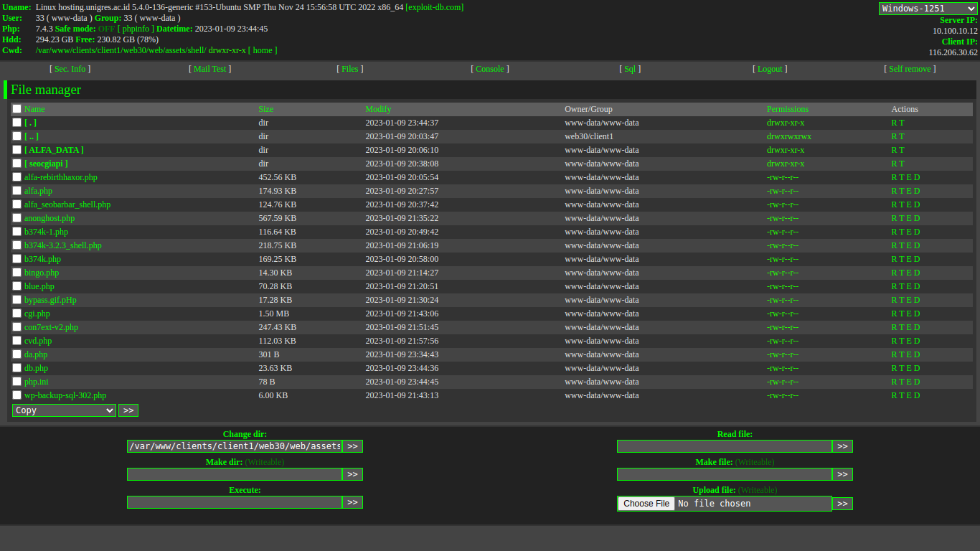Sort the file list by Name column
980x551 pixels.
point(34,109)
